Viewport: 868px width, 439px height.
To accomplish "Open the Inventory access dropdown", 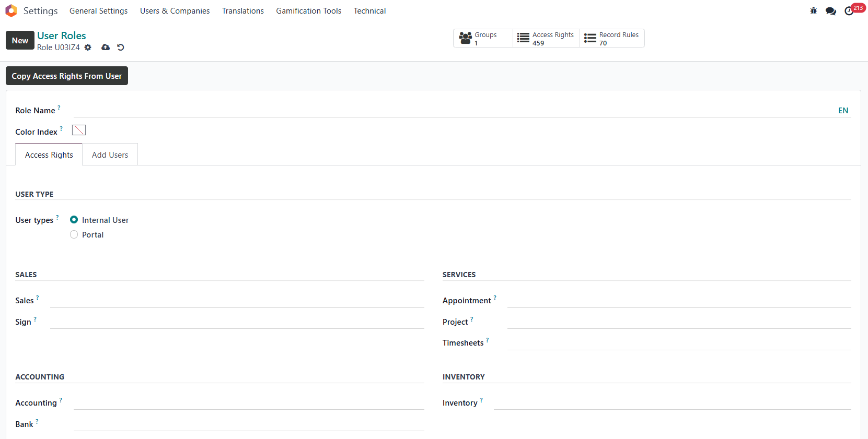I will [672, 402].
